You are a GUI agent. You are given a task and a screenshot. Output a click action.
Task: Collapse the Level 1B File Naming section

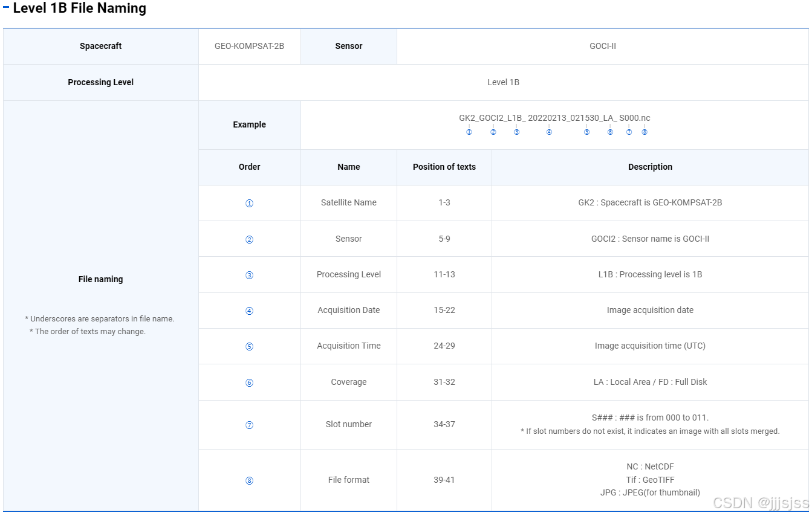point(6,8)
